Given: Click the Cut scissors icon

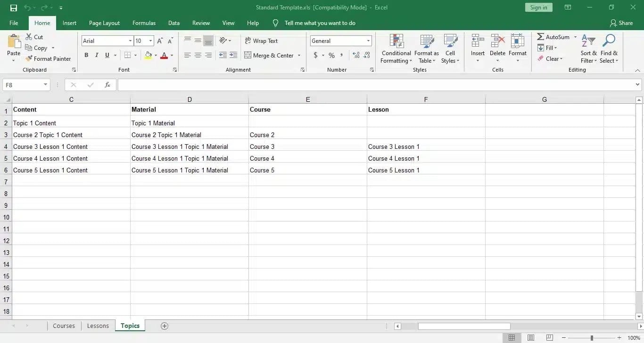Looking at the screenshot, I should [x=28, y=37].
